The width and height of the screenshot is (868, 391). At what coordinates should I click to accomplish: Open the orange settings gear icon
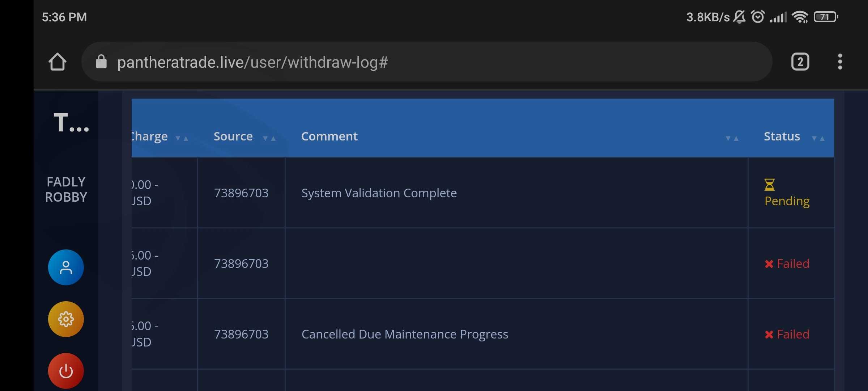(66, 319)
